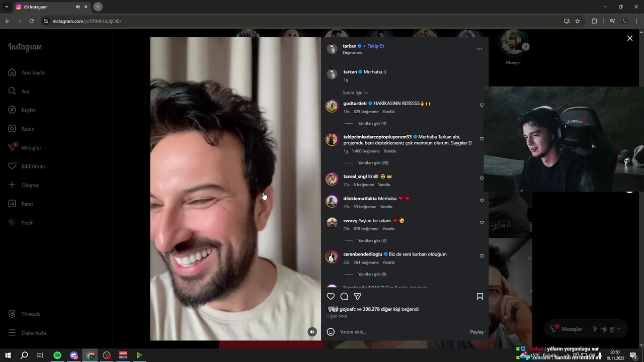Save the post with bookmark icon
Screen dimensions: 644x362
coord(480,296)
